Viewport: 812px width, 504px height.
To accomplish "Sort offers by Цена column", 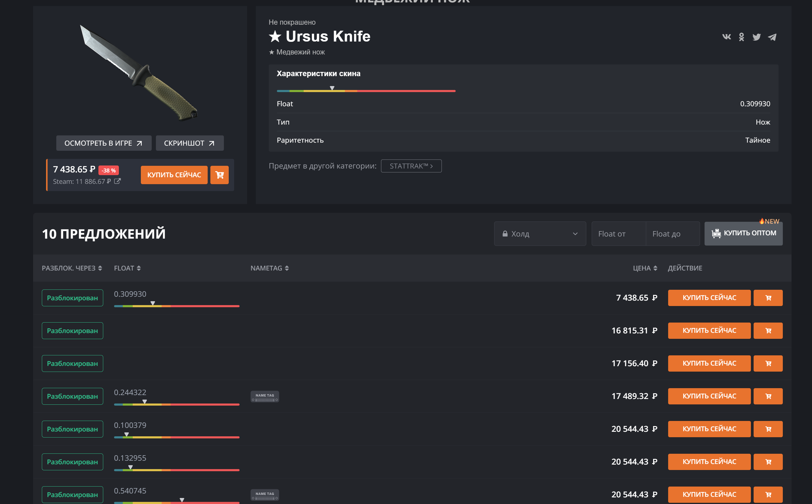I will point(645,268).
